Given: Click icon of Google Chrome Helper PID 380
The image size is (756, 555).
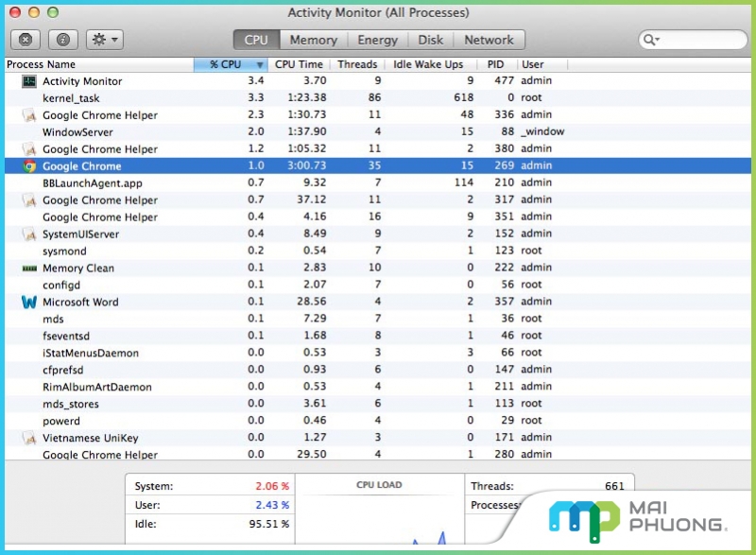Looking at the screenshot, I should click(x=29, y=149).
